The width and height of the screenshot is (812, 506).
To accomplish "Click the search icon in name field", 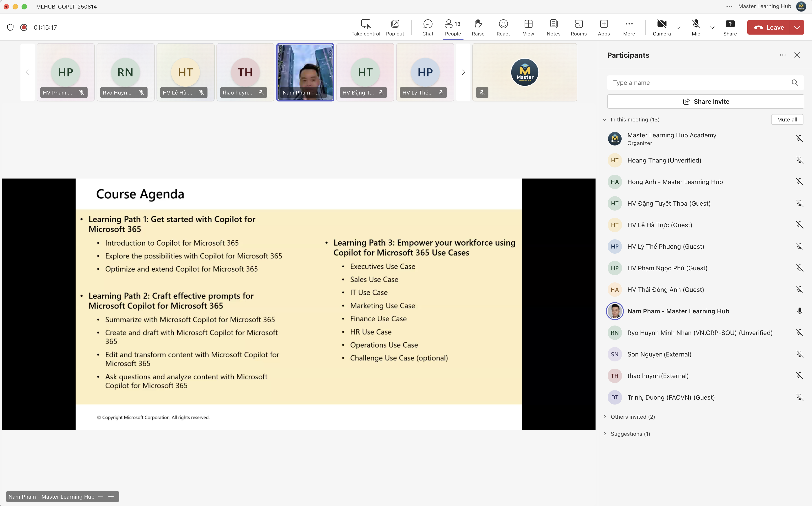I will 794,83.
